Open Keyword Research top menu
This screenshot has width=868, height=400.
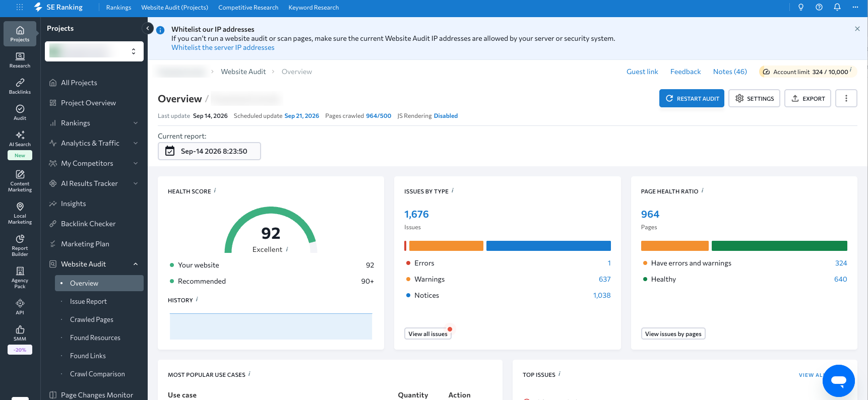click(x=314, y=8)
